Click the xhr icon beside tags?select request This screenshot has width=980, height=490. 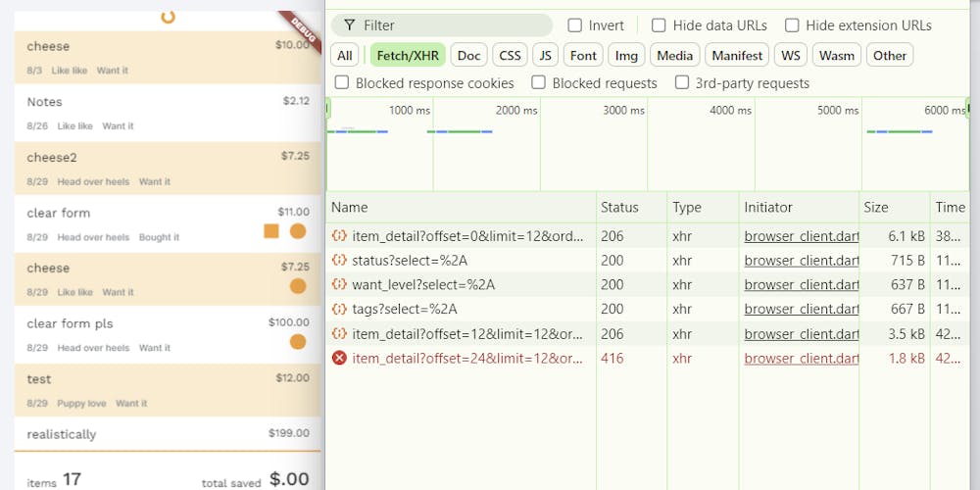(339, 310)
